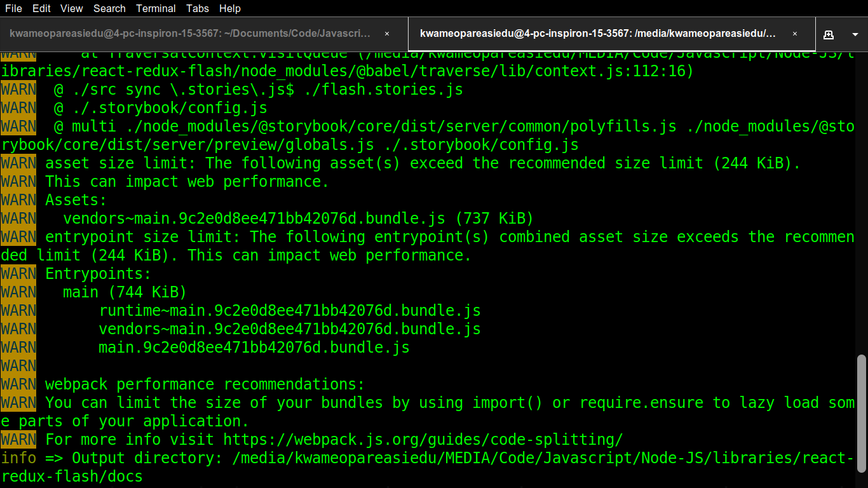This screenshot has height=488, width=868.
Task: Open the Tabs menu
Action: pyautogui.click(x=198, y=8)
